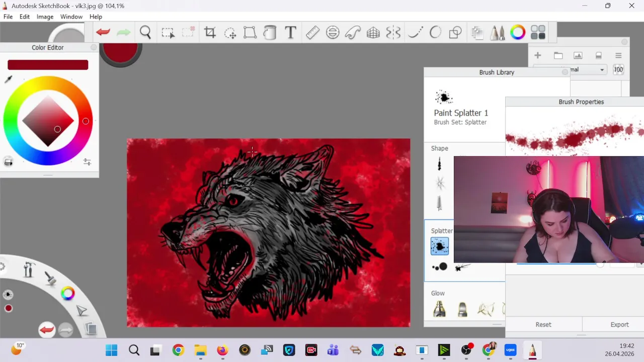Image resolution: width=644 pixels, height=362 pixels.
Task: Open the tools icon on the lagoon
Action: pyautogui.click(x=28, y=270)
